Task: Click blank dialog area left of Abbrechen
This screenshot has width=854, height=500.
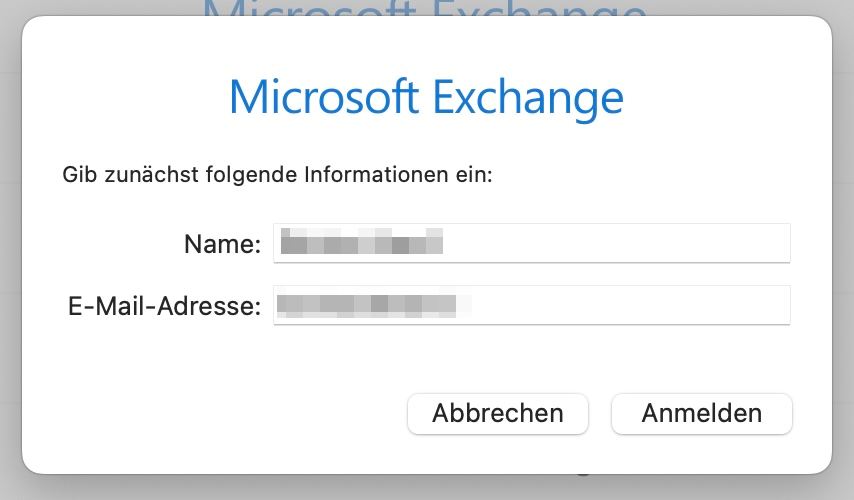Action: (218, 414)
